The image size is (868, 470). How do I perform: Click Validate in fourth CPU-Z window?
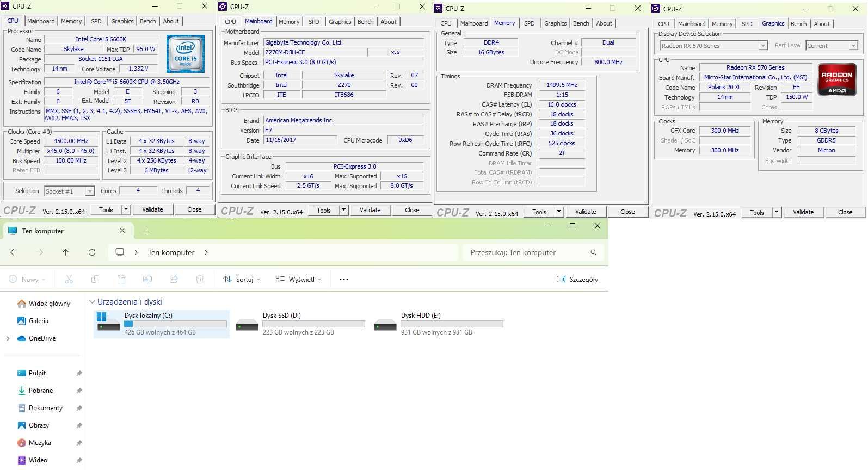pyautogui.click(x=803, y=212)
